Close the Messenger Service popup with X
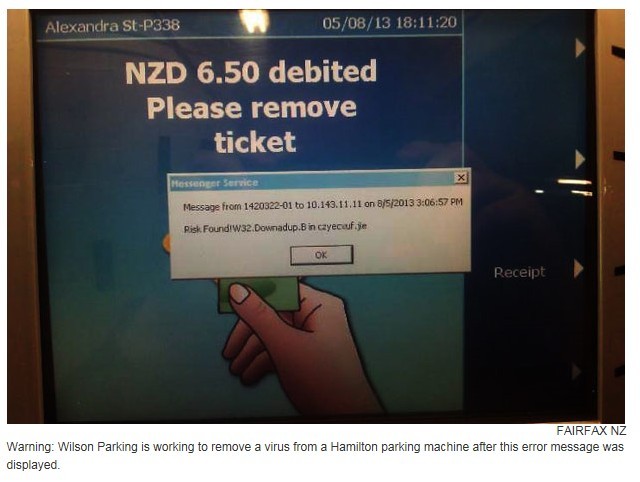Image resolution: width=640 pixels, height=482 pixels. tap(461, 178)
